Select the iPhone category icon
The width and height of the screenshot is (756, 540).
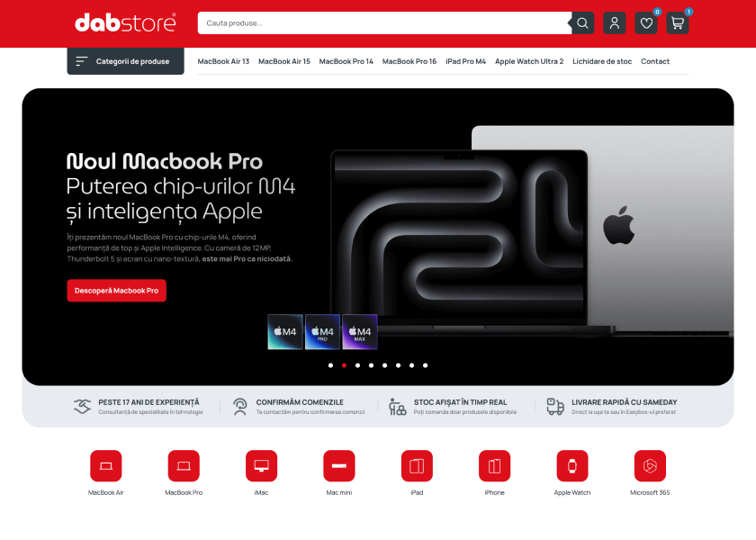[494, 465]
